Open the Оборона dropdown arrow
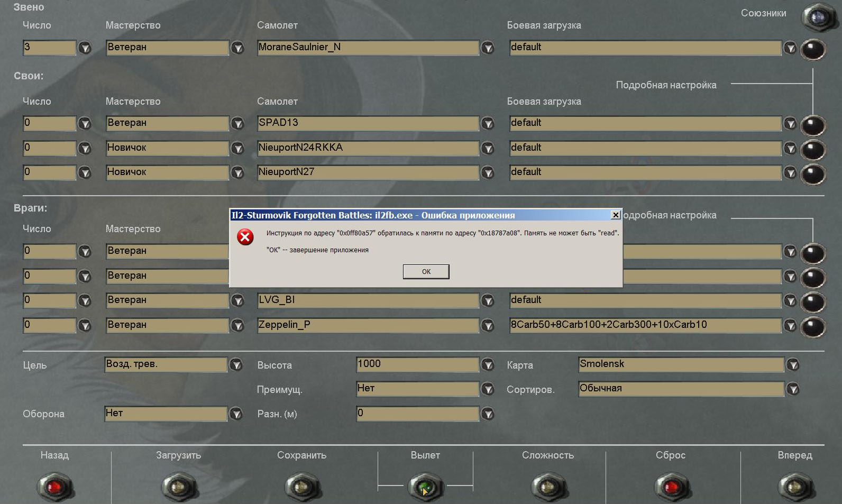 click(x=236, y=414)
